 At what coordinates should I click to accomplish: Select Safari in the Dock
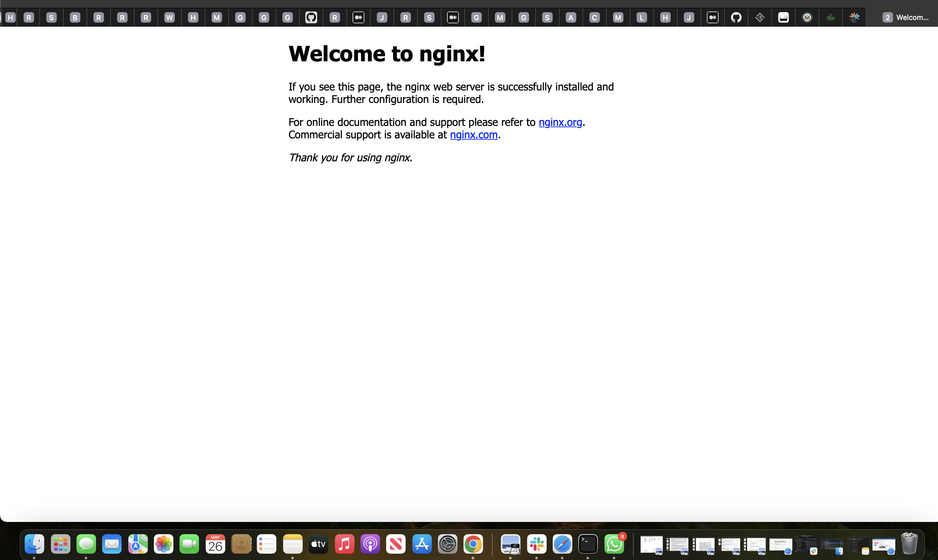point(562,544)
